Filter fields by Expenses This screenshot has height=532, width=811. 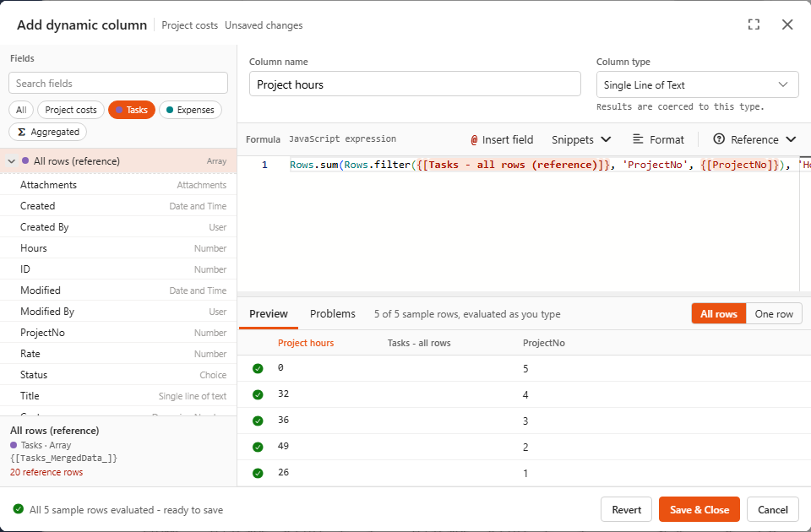coord(190,110)
